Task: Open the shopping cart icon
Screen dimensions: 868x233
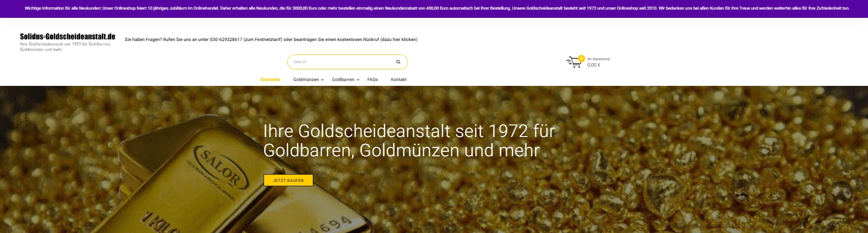Action: tap(574, 62)
